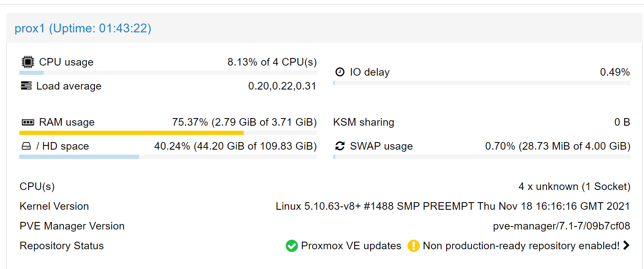
Task: Click the SWAP usage refresh icon
Action: [x=340, y=146]
